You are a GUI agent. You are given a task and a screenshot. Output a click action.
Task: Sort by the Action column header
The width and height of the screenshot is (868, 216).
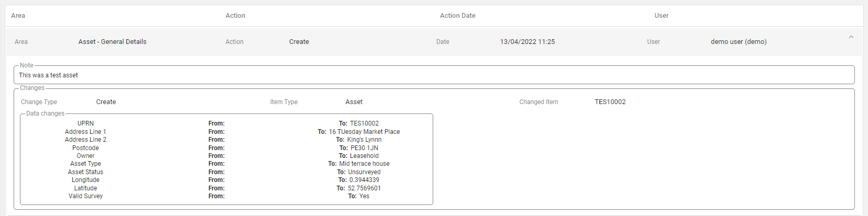235,16
